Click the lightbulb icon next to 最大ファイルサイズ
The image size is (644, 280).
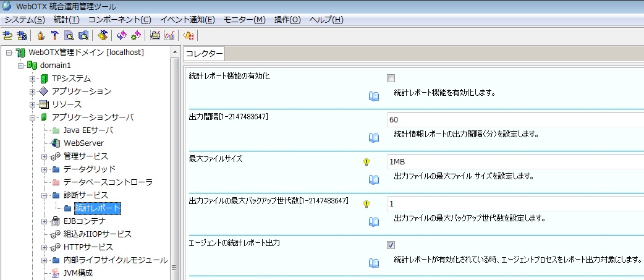pyautogui.click(x=366, y=162)
